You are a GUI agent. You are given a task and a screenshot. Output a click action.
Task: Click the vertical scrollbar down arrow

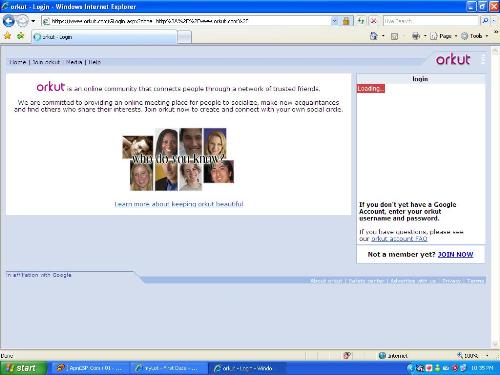point(495,344)
